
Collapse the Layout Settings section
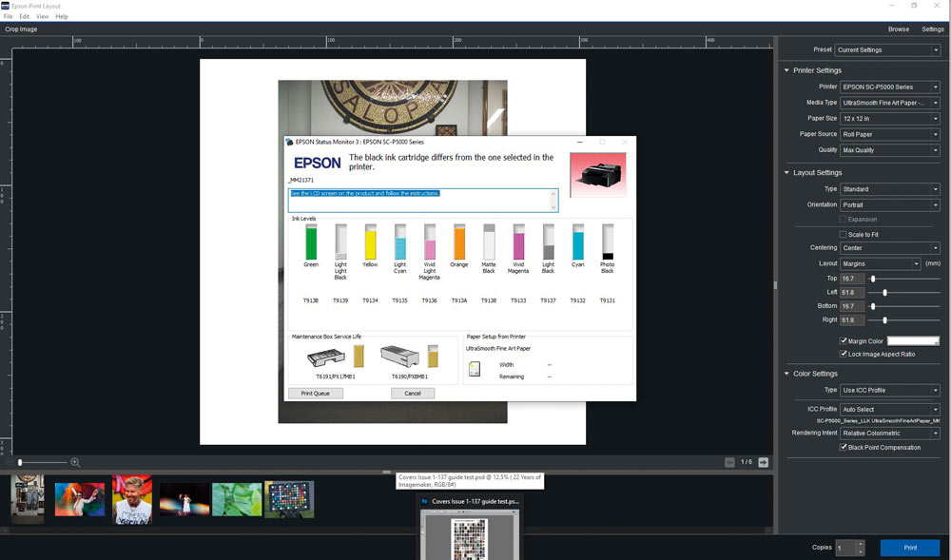pyautogui.click(x=786, y=173)
